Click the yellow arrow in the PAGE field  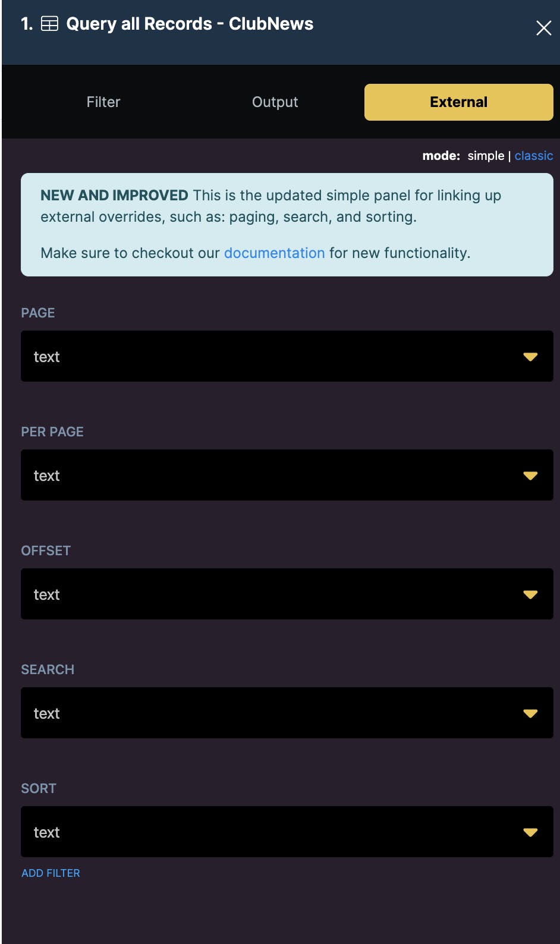point(530,357)
